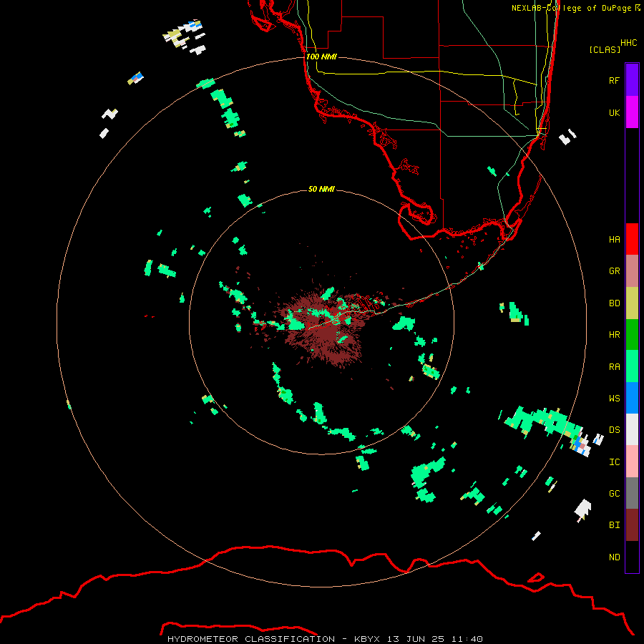Screen dimensions: 644x644
Task: Click the WS blue legend swatch
Action: [632, 398]
